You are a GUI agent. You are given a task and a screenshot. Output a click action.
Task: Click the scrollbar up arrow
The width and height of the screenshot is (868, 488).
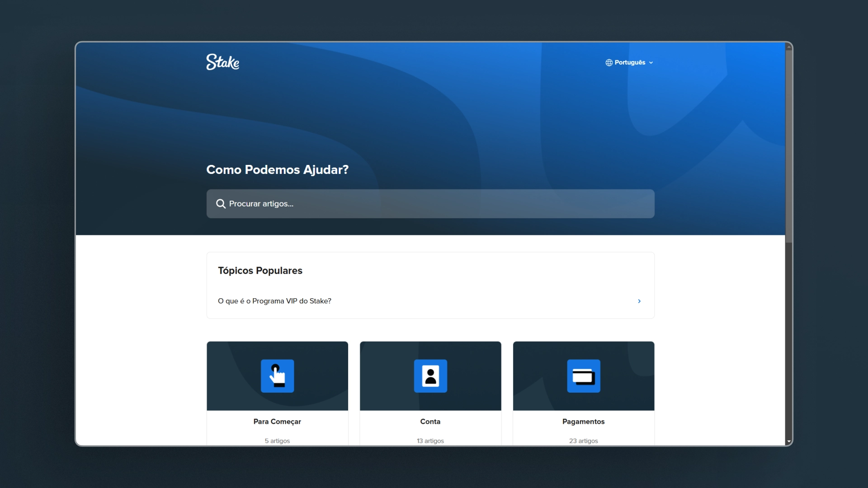pos(788,47)
